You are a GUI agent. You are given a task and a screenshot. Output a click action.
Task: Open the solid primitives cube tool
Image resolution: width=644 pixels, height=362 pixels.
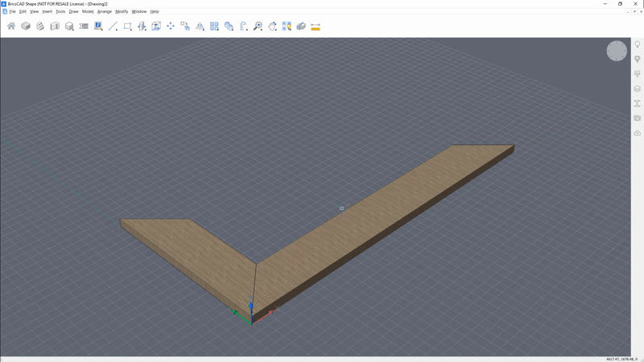click(x=69, y=27)
